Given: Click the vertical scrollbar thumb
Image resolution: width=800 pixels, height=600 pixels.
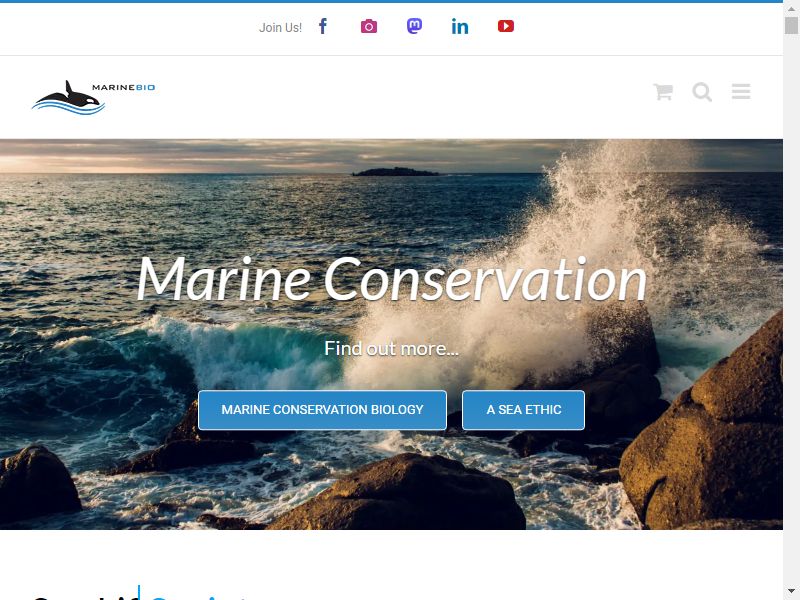Looking at the screenshot, I should tap(791, 26).
